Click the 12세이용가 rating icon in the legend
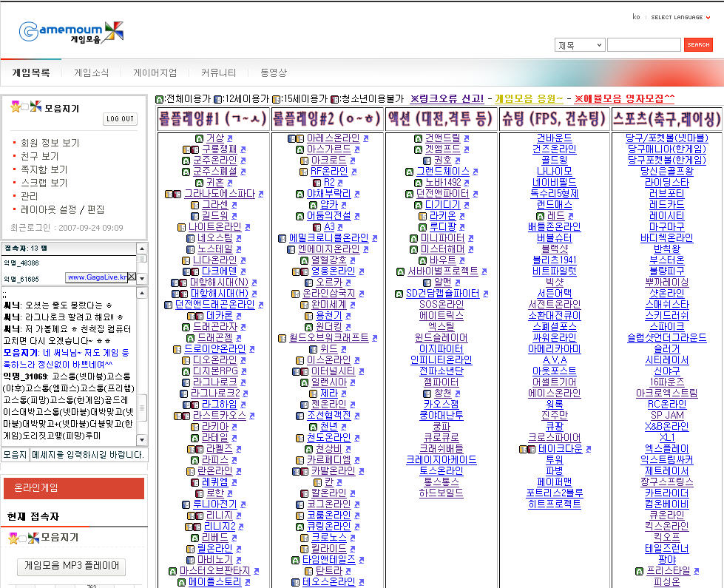The width and height of the screenshot is (724, 588). pyautogui.click(x=218, y=99)
